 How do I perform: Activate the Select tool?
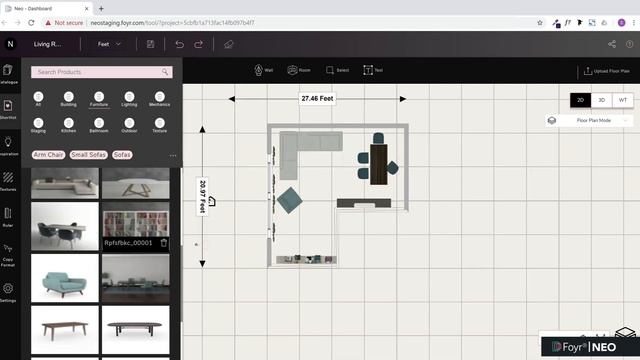coord(338,70)
